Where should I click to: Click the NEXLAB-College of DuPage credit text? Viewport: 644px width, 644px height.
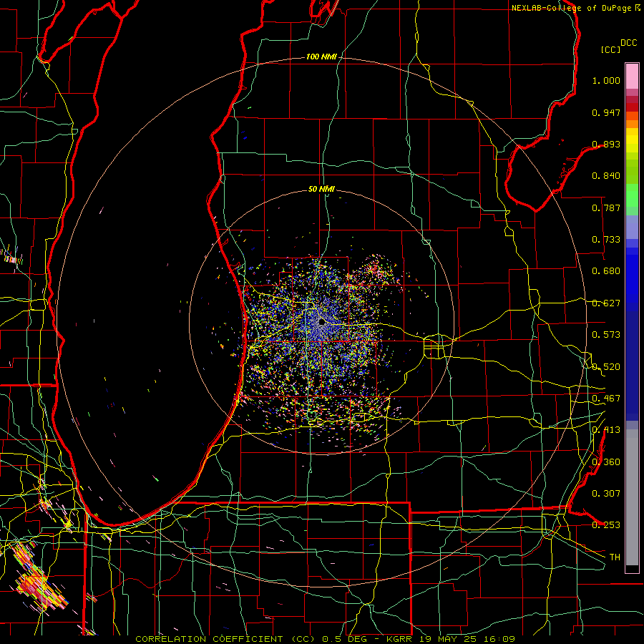click(571, 8)
